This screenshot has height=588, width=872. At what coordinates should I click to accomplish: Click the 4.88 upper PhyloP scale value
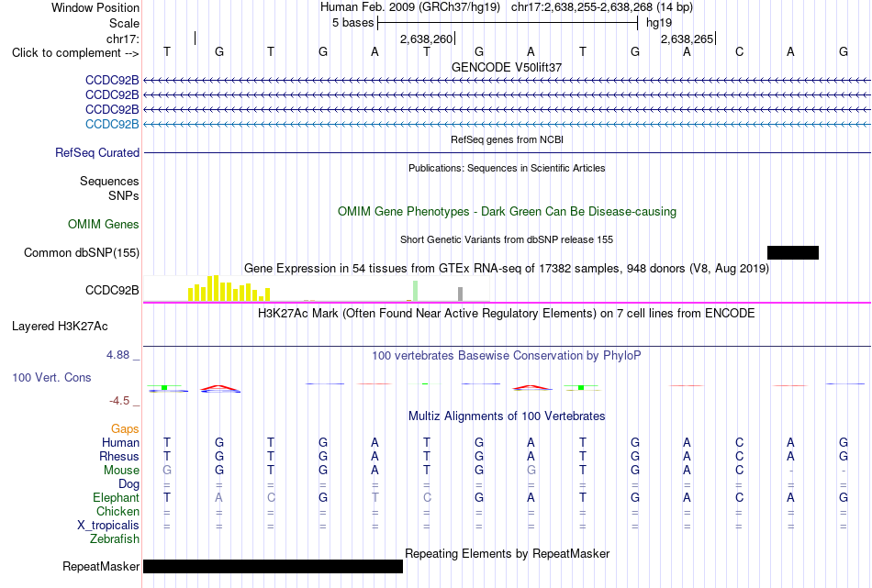click(x=117, y=355)
